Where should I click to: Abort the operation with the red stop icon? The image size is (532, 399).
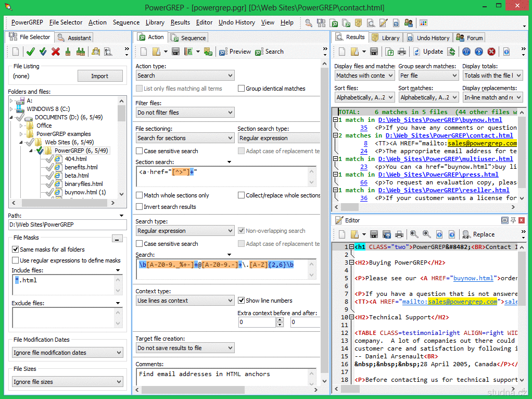[491, 52]
